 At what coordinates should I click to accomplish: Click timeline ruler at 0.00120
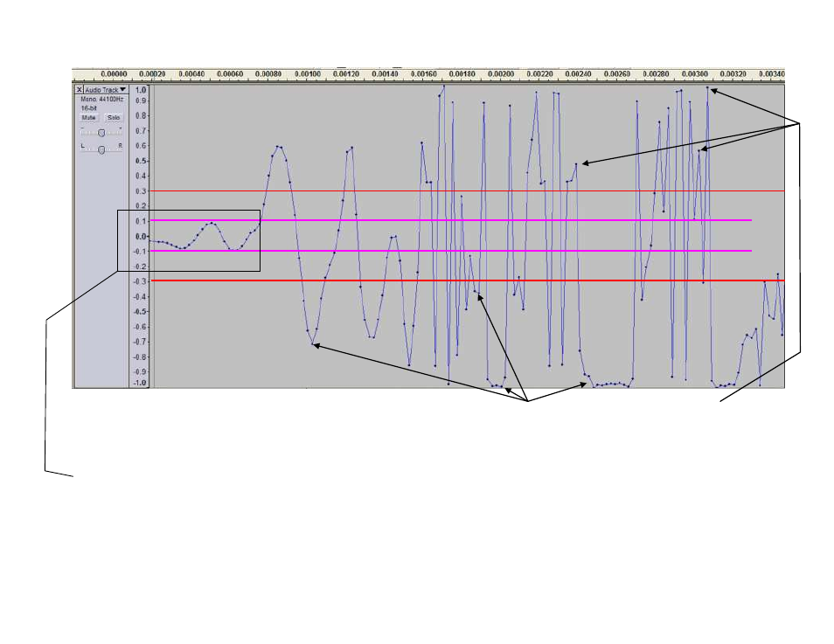point(346,74)
